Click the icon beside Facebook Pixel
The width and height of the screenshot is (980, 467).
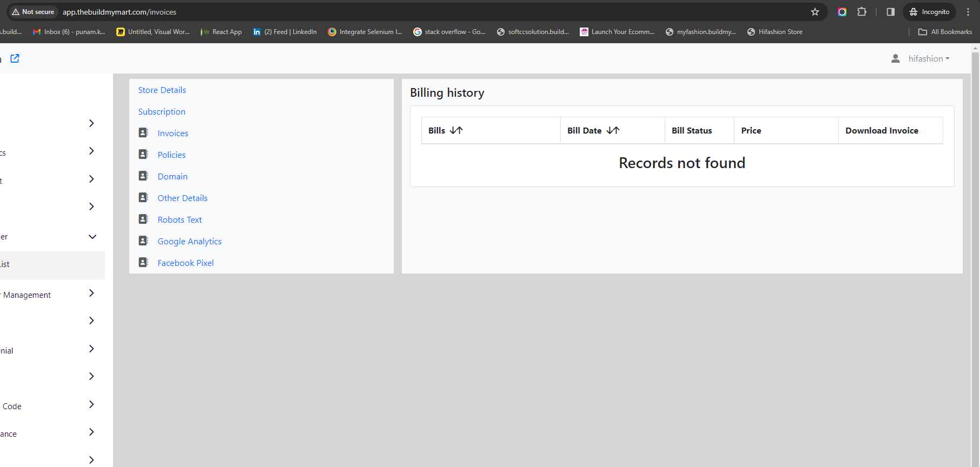[x=143, y=262]
